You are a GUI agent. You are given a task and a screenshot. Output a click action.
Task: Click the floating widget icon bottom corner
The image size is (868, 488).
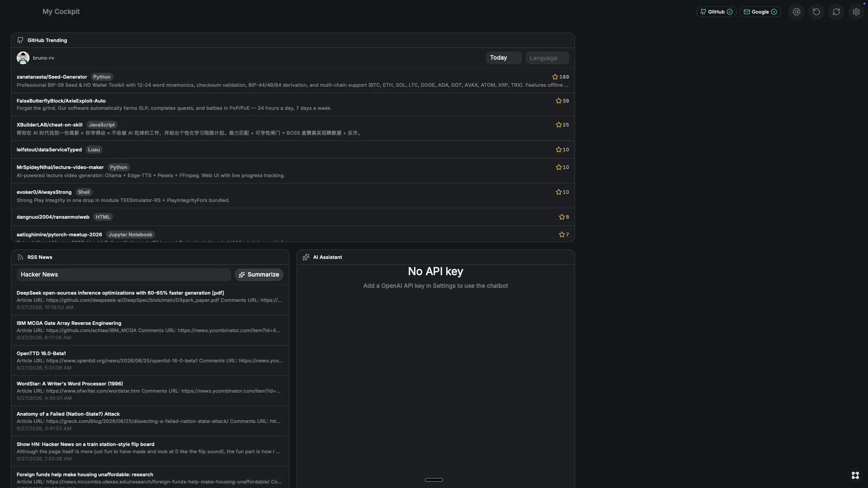pos(855,475)
